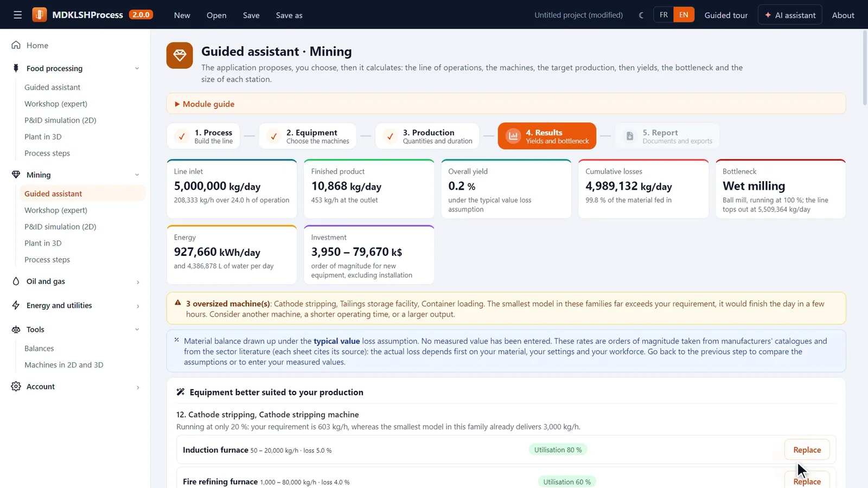This screenshot has width=868, height=488.
Task: Expand the Module guide disclosure
Action: tap(506, 104)
